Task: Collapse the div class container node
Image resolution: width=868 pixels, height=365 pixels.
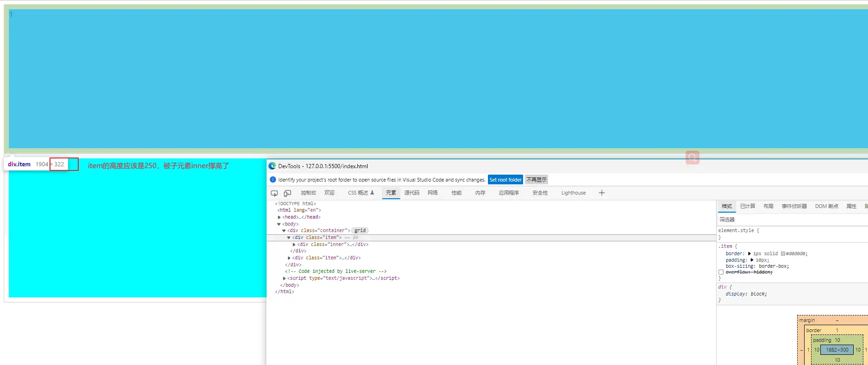Action: click(284, 231)
